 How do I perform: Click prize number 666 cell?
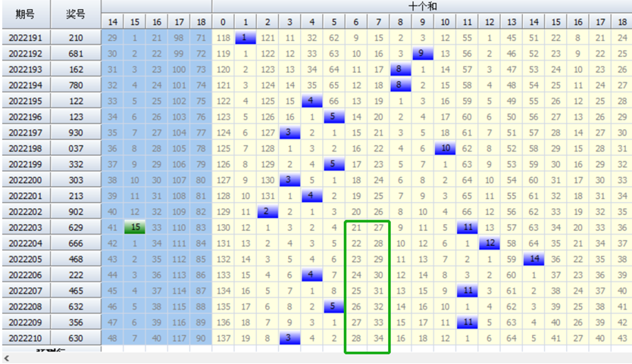tap(75, 243)
